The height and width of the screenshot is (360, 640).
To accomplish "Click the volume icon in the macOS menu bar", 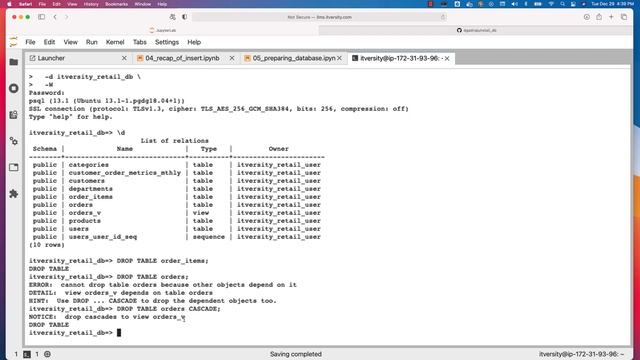I will pyautogui.click(x=515, y=4).
